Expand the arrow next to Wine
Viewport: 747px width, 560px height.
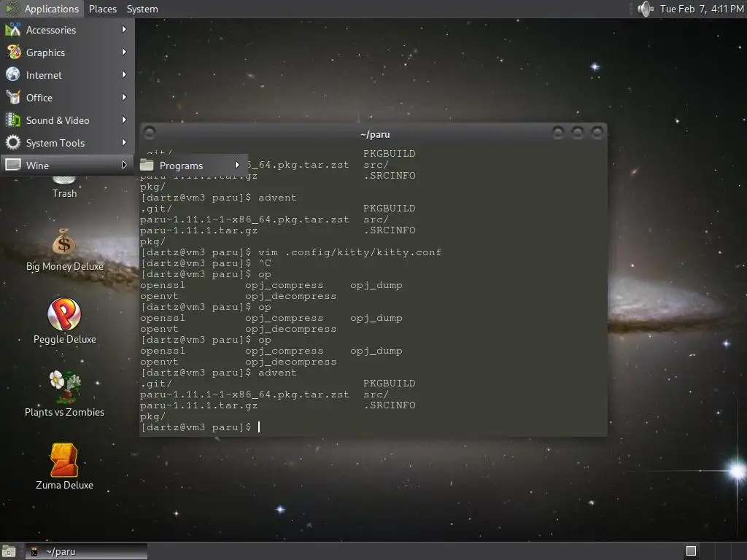pos(124,165)
